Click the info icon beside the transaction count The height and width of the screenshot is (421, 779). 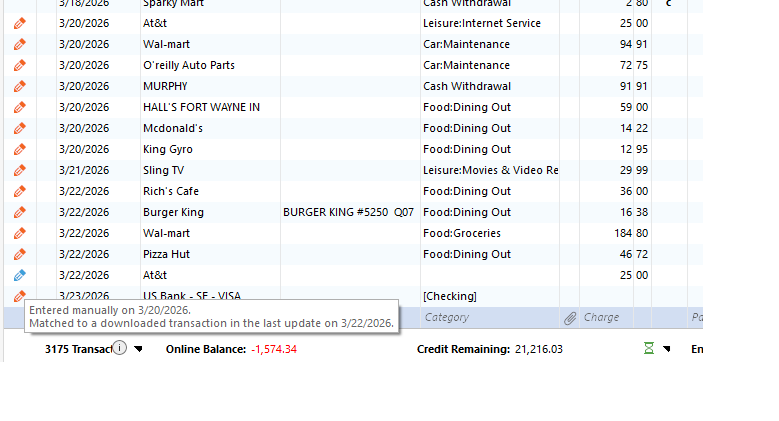pyautogui.click(x=119, y=348)
